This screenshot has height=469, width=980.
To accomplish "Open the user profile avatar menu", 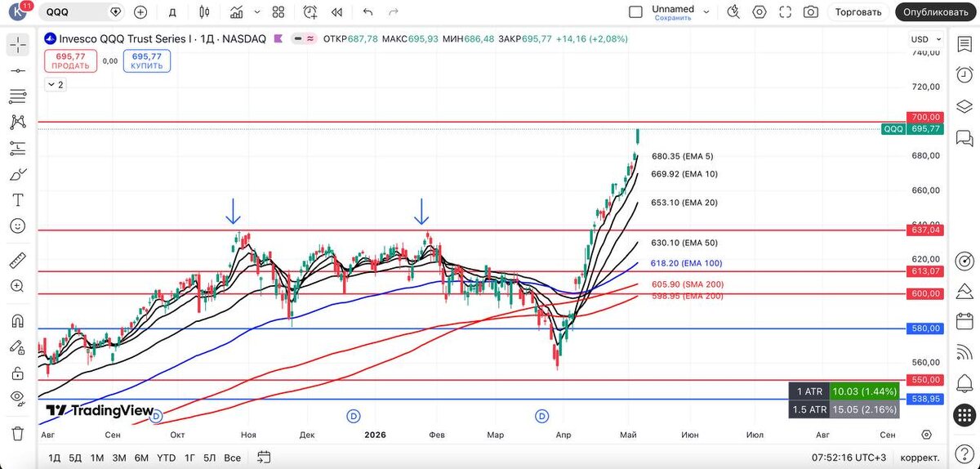I will [18, 12].
